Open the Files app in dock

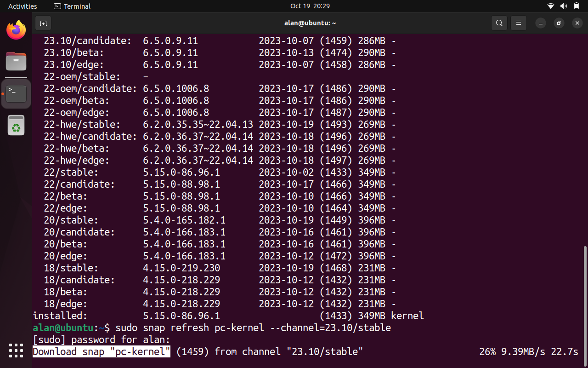click(16, 61)
